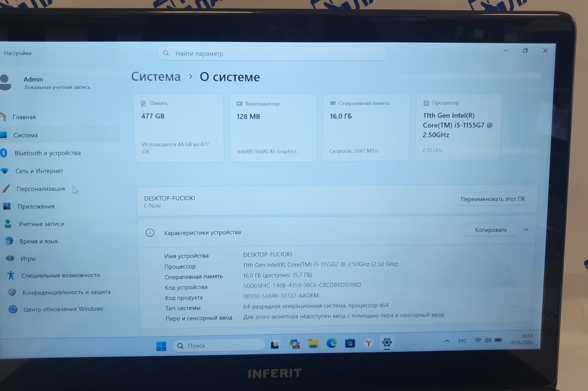Click the Переименовать этот ПК button
The height and width of the screenshot is (391, 588).
pyautogui.click(x=493, y=199)
